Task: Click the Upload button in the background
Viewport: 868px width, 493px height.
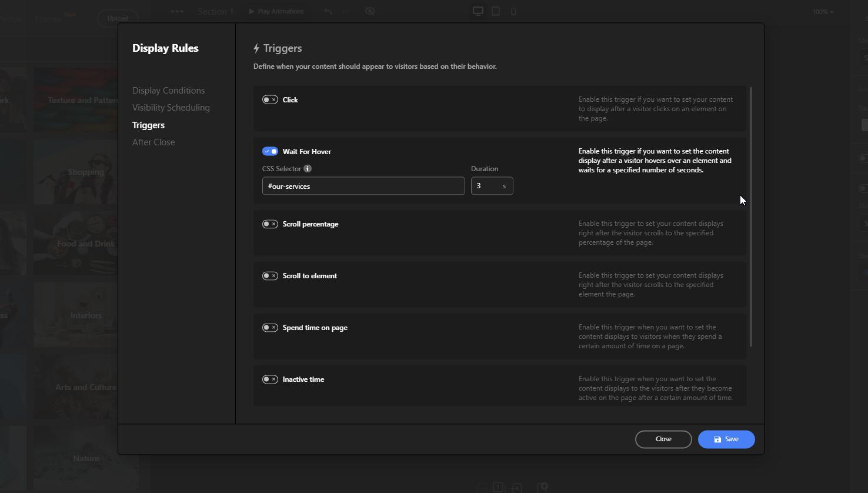Action: [118, 18]
